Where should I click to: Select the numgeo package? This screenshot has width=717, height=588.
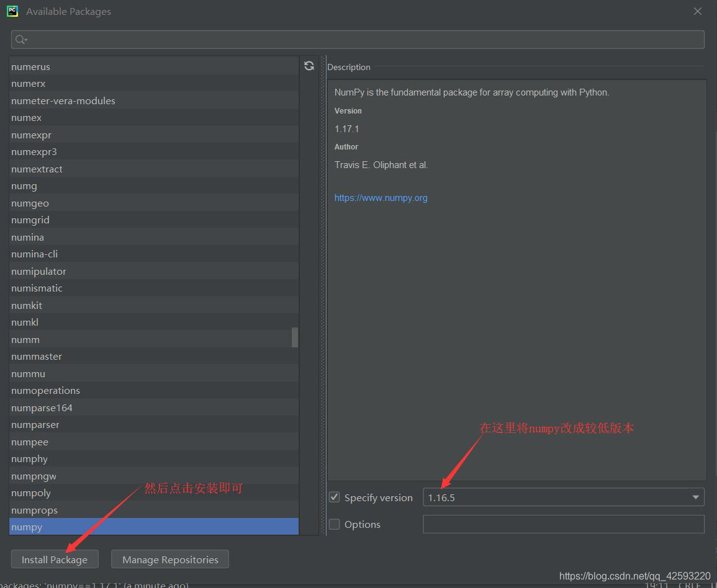154,203
